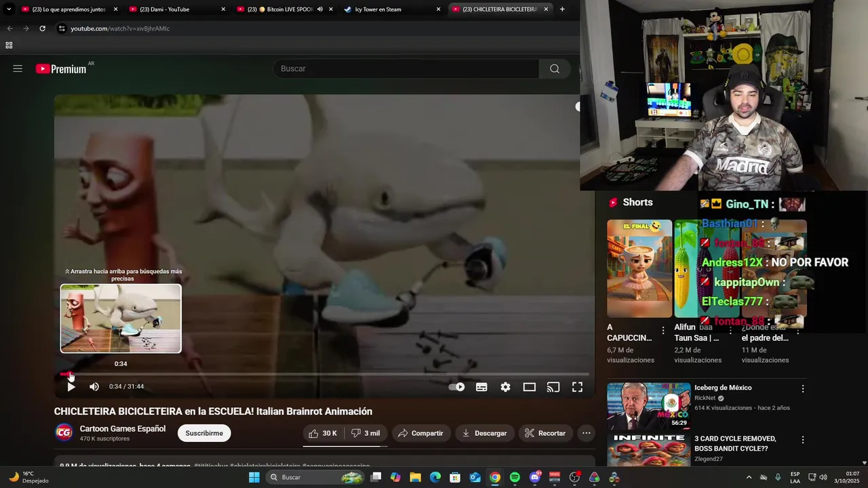
Task: Click the video progress bar
Action: point(324,374)
